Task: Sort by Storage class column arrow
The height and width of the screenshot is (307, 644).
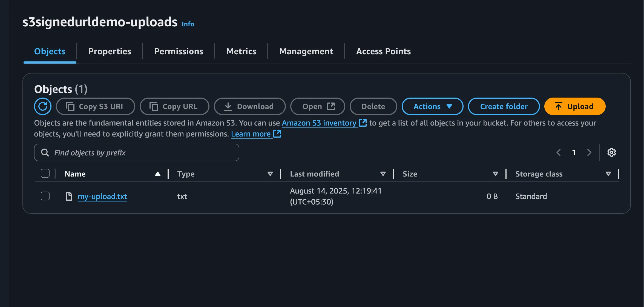Action: pyautogui.click(x=608, y=174)
